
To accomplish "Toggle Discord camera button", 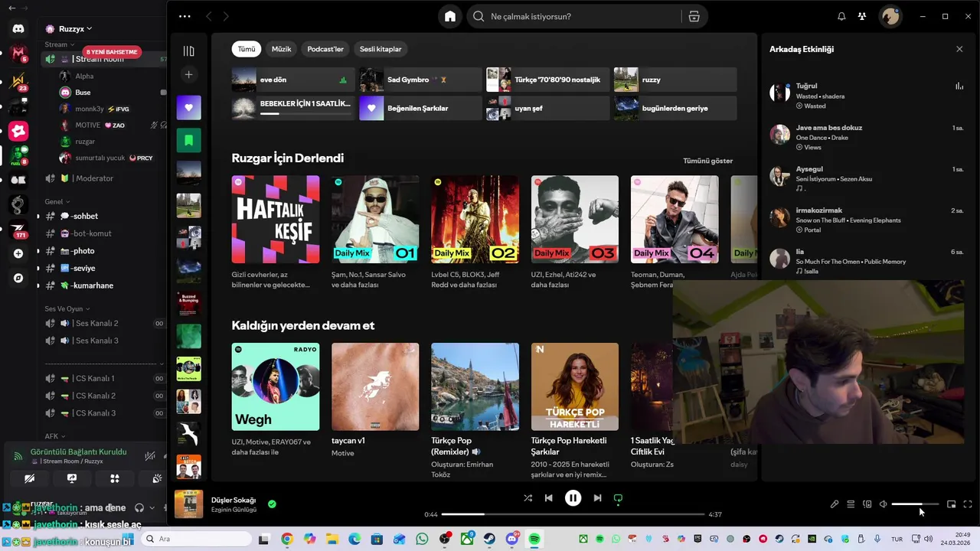I will (29, 479).
